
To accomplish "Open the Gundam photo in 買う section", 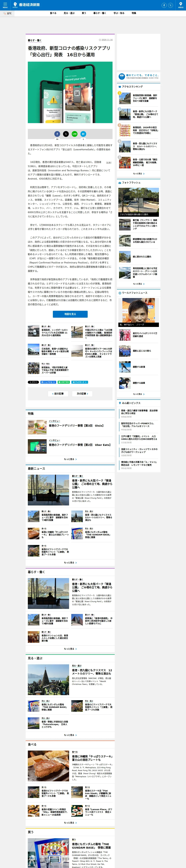I will coord(48,853).
